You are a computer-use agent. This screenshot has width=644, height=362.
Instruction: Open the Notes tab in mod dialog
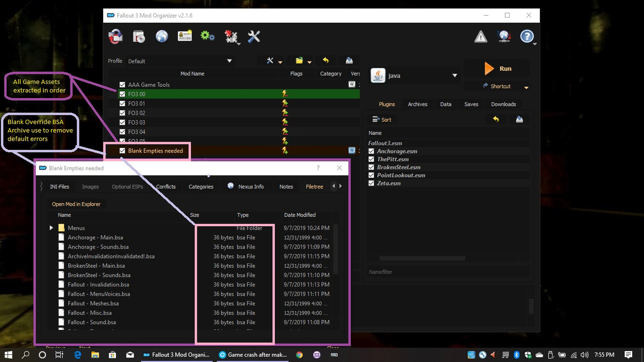point(286,187)
